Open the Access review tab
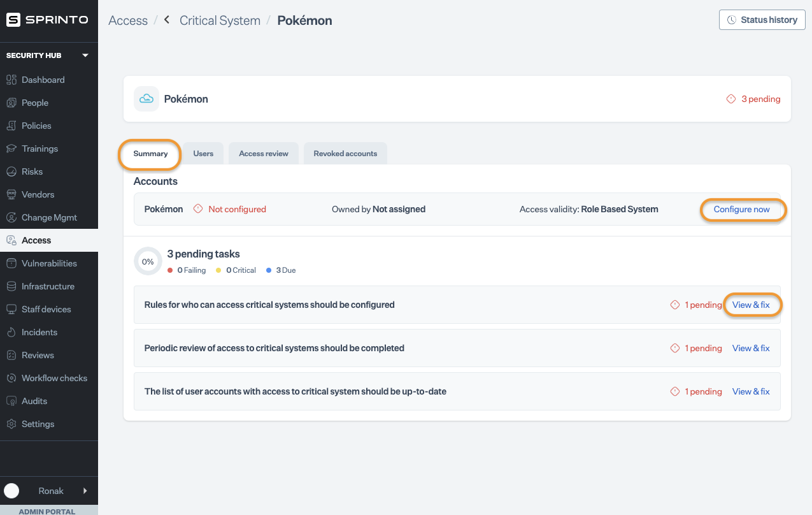Viewport: 812px width, 515px height. pyautogui.click(x=264, y=154)
